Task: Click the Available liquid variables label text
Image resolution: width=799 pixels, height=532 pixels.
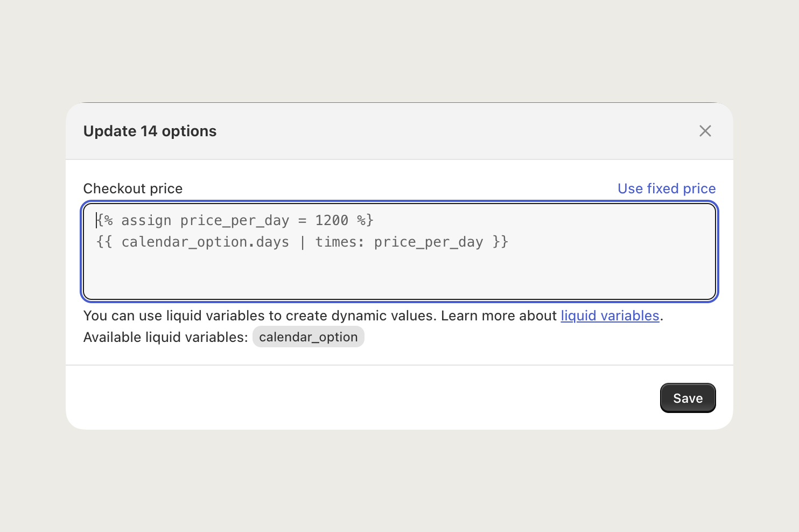Action: pos(165,337)
